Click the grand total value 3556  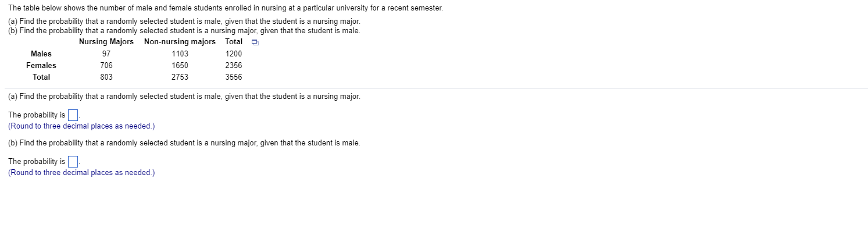pos(234,77)
